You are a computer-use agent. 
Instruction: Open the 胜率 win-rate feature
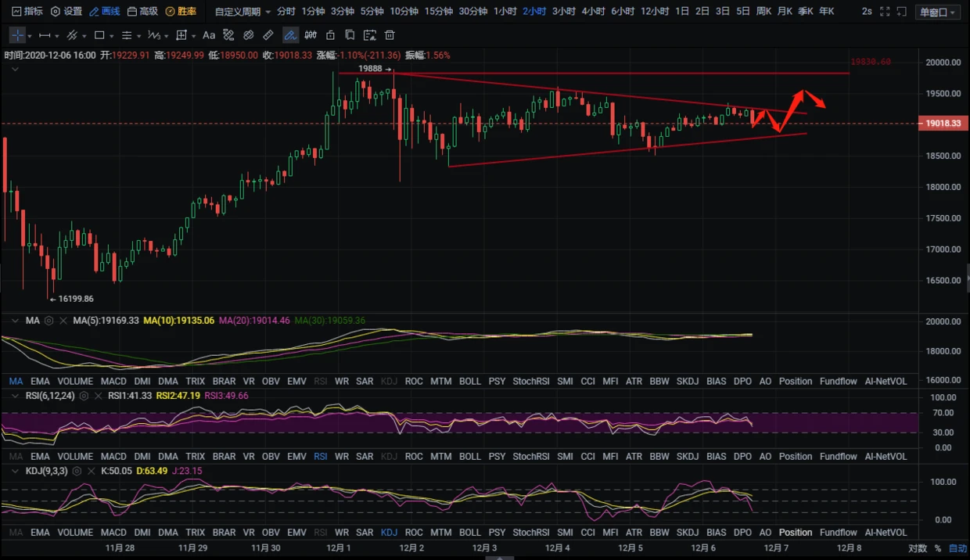coord(181,12)
